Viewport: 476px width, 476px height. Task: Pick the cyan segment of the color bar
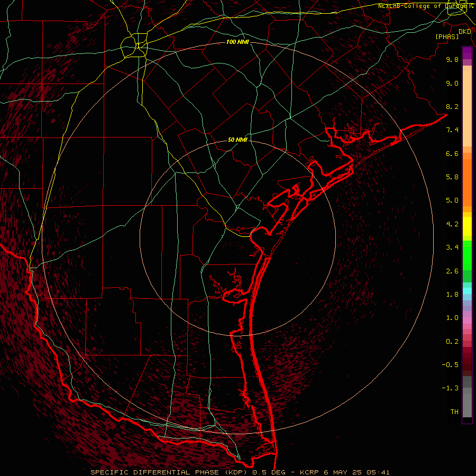click(x=467, y=291)
